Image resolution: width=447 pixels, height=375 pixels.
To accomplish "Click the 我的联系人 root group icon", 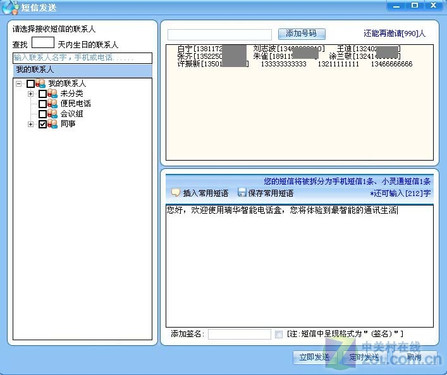I will pos(41,83).
